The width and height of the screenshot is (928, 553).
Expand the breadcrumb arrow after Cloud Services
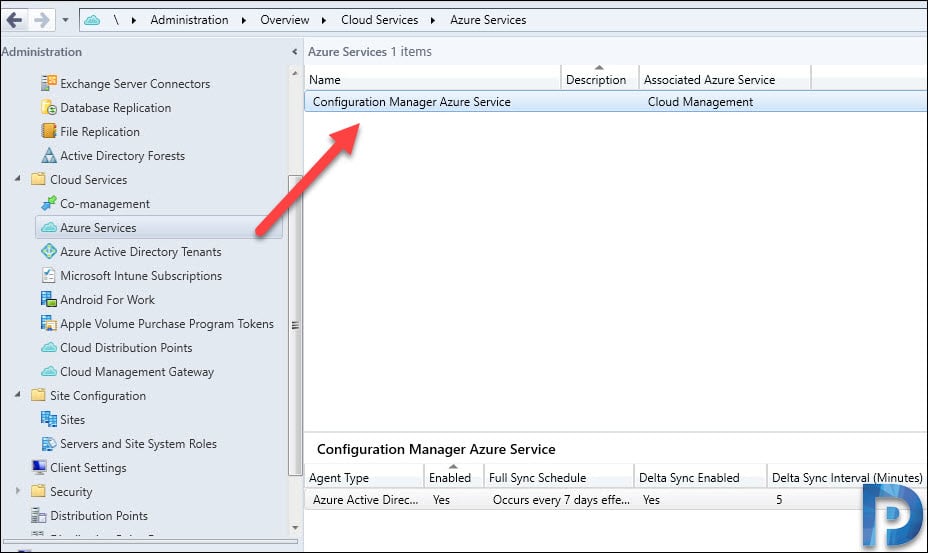[433, 21]
